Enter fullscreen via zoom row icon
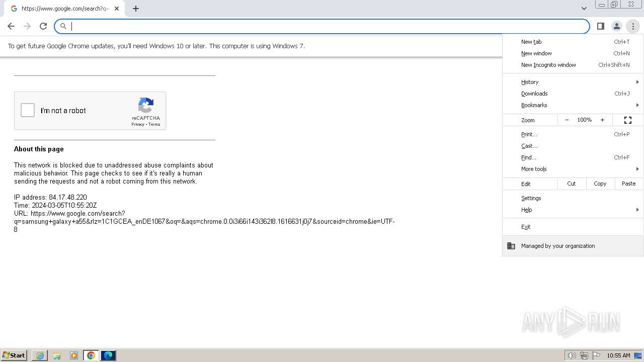644x362 pixels. point(628,120)
